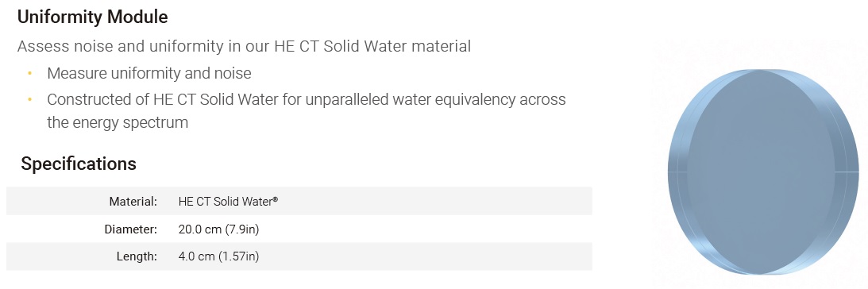Click the Diameter table row
868x289 pixels.
click(x=299, y=229)
